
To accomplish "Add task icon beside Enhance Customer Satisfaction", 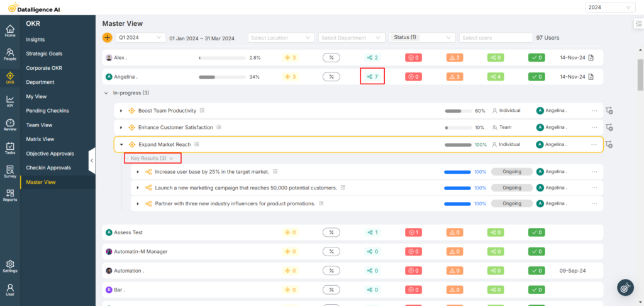I will click(x=609, y=127).
